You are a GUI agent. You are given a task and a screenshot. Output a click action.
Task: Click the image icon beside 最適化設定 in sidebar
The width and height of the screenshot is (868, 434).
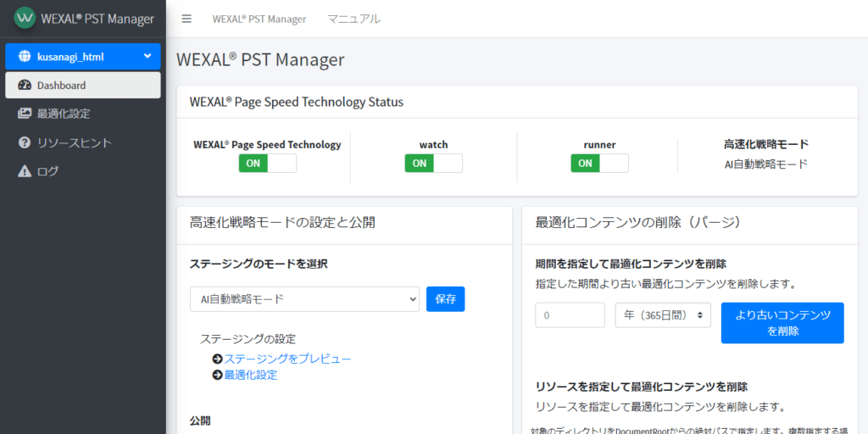coord(25,114)
